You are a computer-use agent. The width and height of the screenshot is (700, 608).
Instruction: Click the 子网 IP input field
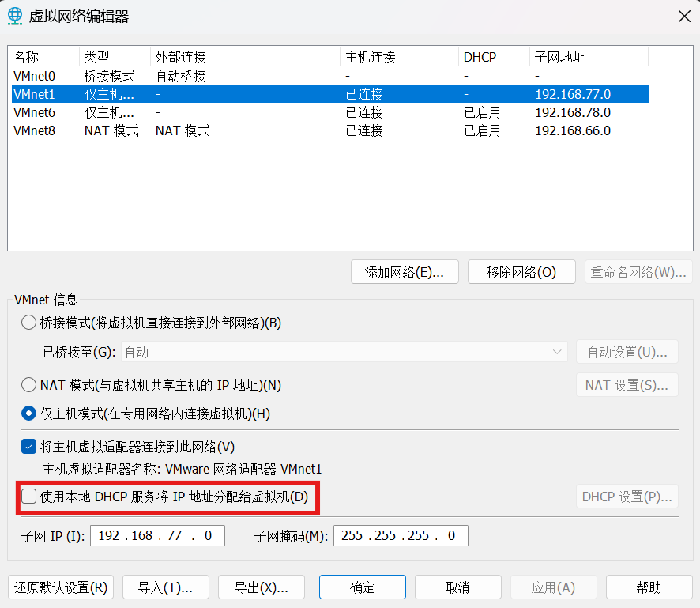(x=157, y=535)
